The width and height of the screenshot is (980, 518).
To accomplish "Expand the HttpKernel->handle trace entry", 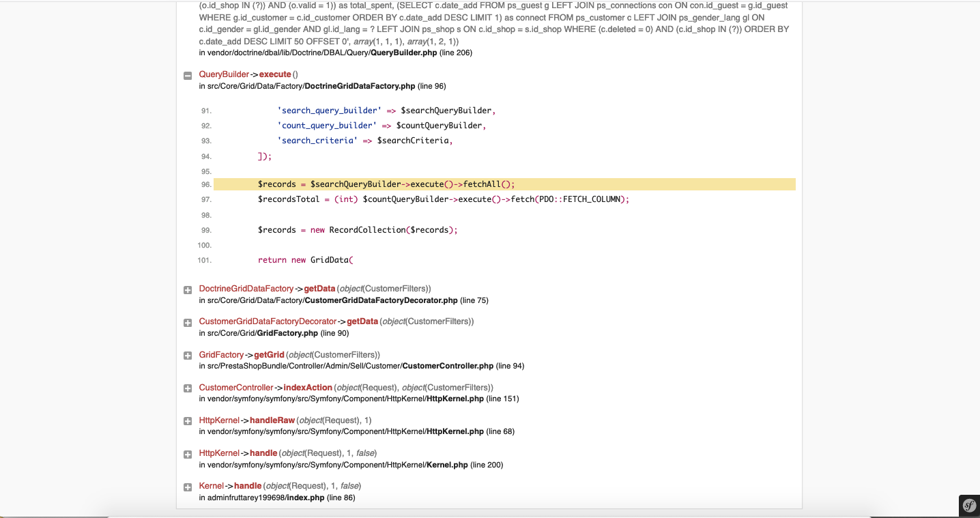I will [188, 455].
